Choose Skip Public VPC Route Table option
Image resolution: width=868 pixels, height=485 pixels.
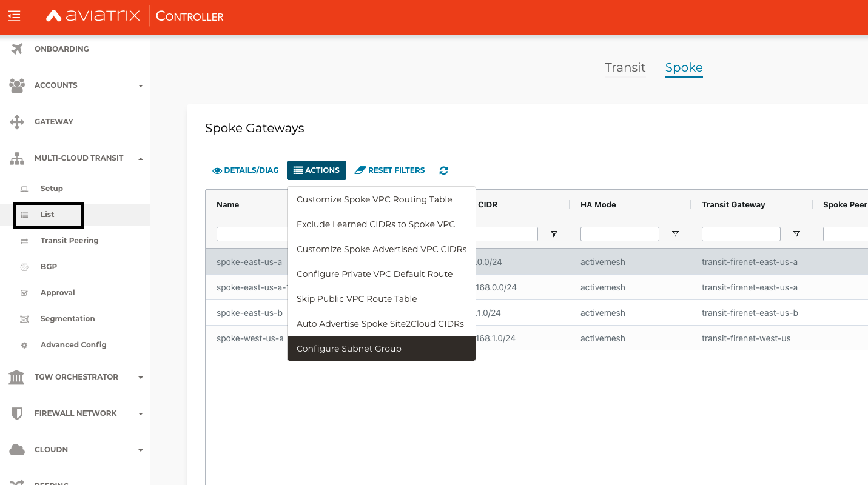pyautogui.click(x=356, y=298)
